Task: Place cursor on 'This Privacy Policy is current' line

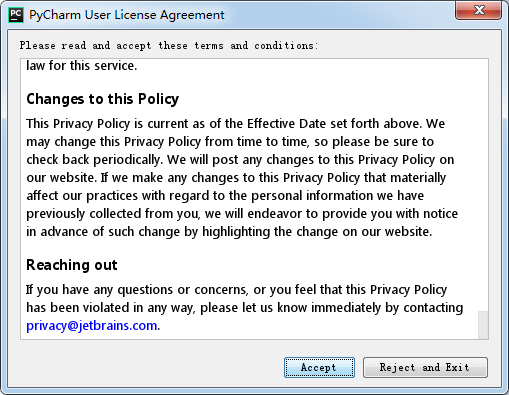Action: [x=235, y=124]
